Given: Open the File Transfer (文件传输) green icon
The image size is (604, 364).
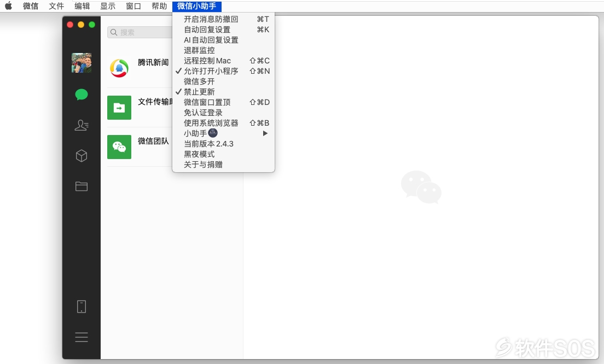Looking at the screenshot, I should 119,108.
